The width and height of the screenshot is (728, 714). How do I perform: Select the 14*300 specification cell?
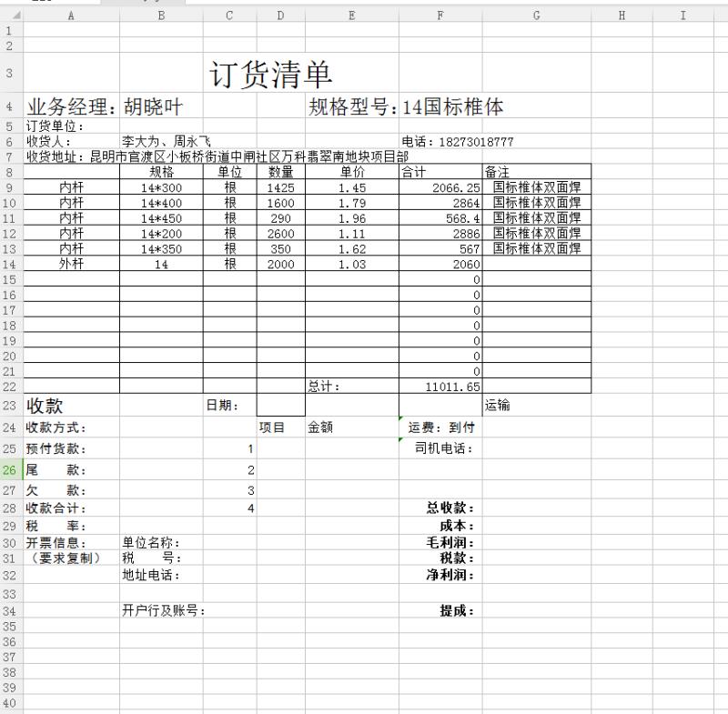[x=161, y=187]
